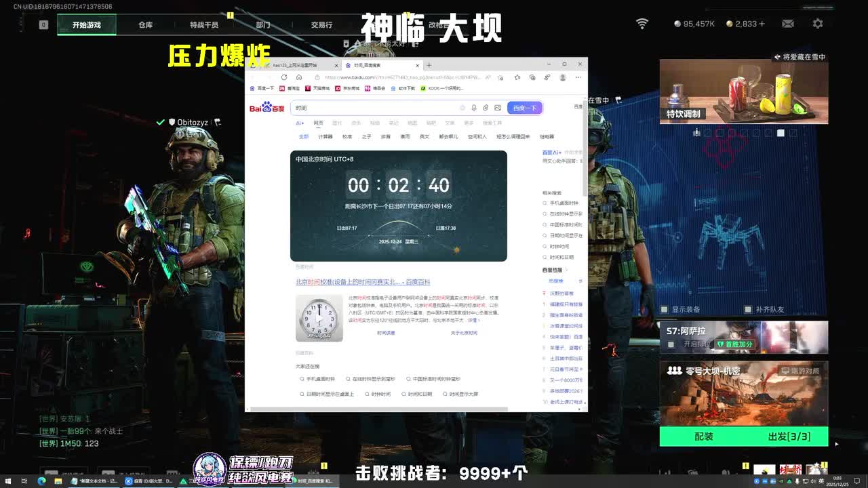Open the 淘宝 bookmark
868x488 pixels.
290,88
